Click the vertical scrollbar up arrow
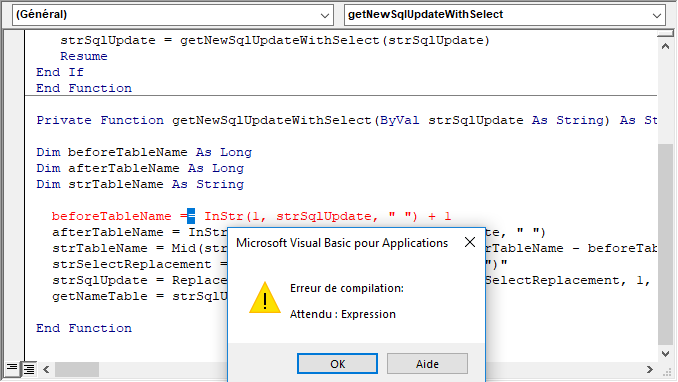Screen dimensions: 678x382 (665, 46)
